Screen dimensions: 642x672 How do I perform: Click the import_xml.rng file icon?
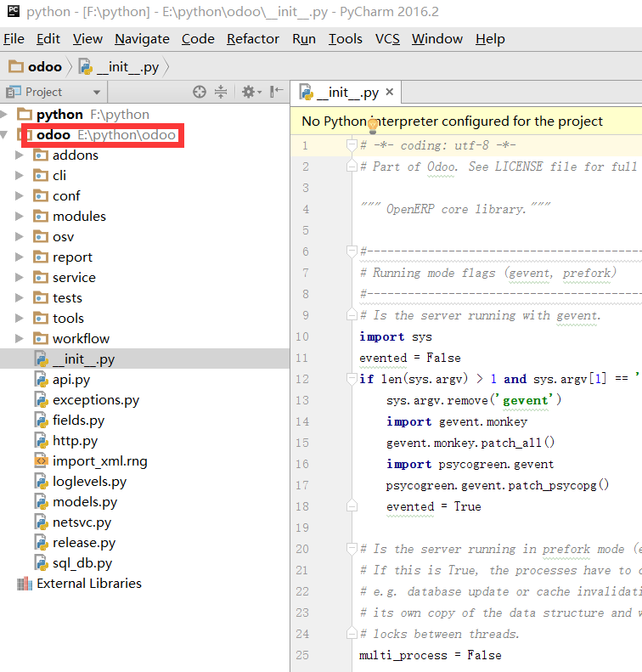[x=41, y=461]
